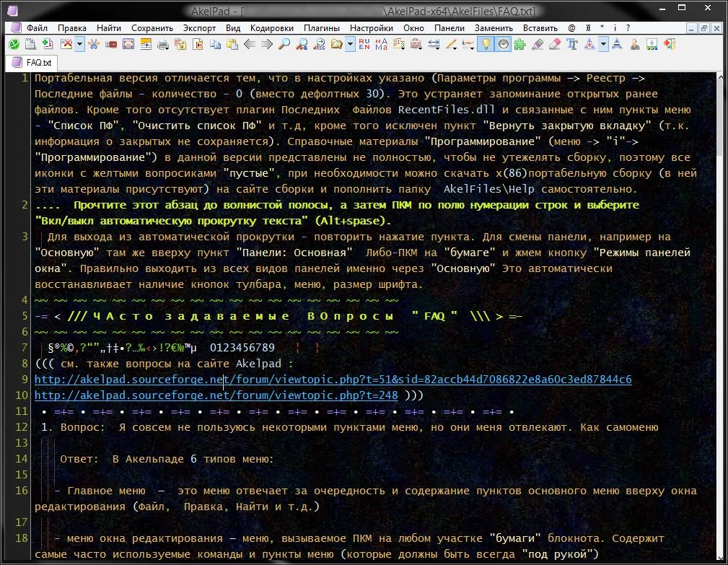The image size is (728, 565).
Task: Open the i info menu
Action: pyautogui.click(x=615, y=28)
